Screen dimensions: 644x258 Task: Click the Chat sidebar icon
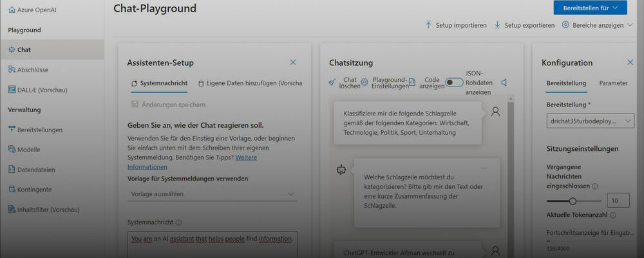(x=12, y=50)
